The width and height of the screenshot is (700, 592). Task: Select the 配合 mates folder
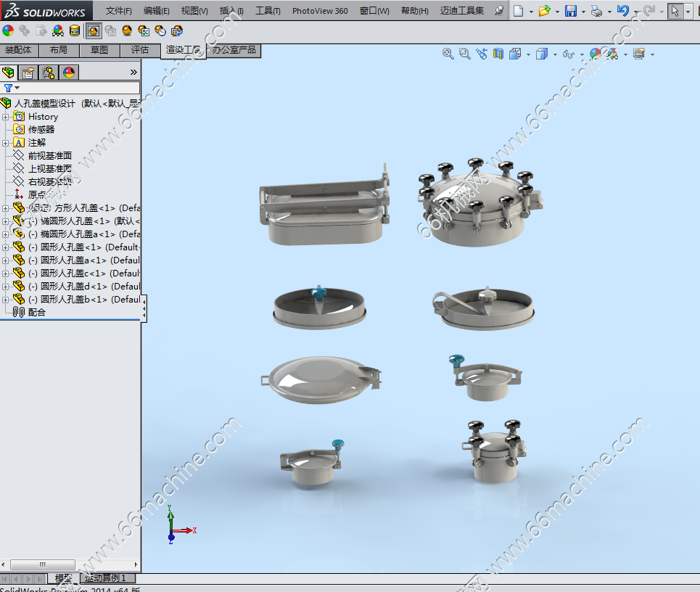click(36, 313)
